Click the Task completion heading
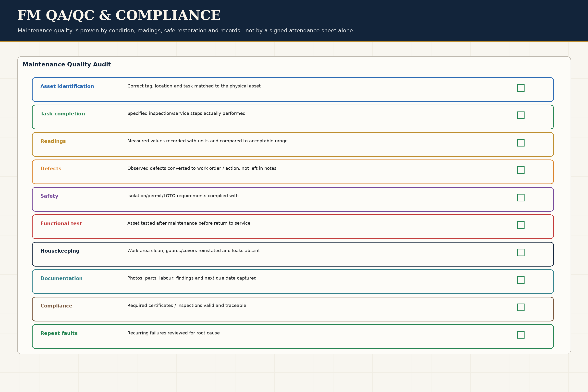This screenshot has width=588, height=392. [x=63, y=114]
